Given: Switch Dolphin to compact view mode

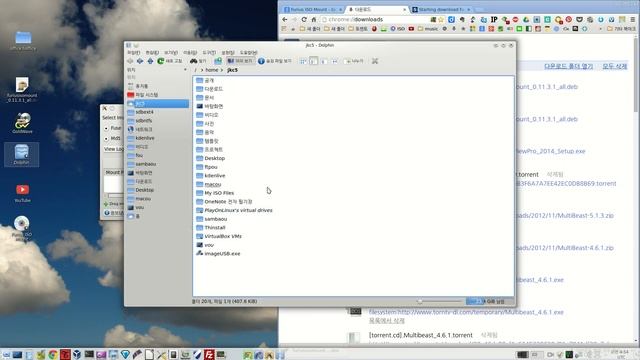Looking at the screenshot, I should [x=313, y=61].
